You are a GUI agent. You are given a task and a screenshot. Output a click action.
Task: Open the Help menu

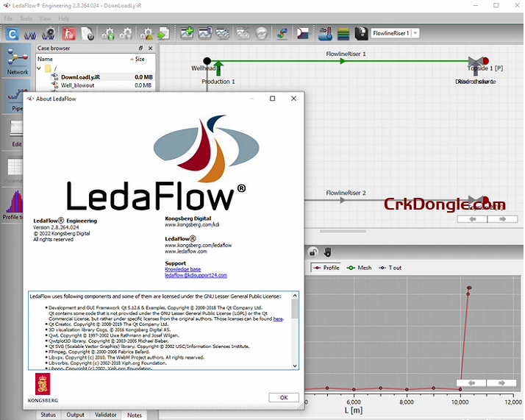pyautogui.click(x=64, y=18)
